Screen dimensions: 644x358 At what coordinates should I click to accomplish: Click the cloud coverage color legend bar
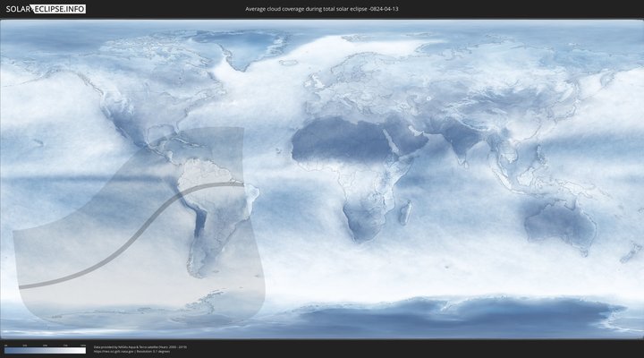pyautogui.click(x=45, y=350)
